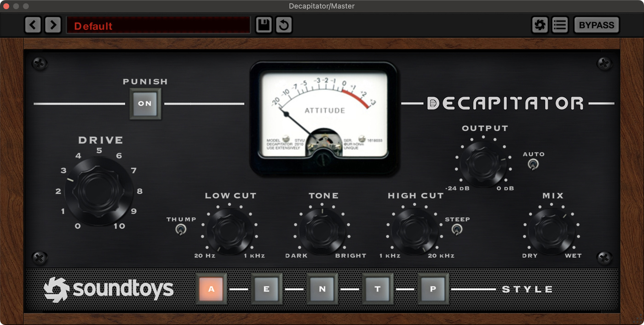Click the number 5 on Drive scale
Screen dimensions: 644x325
click(99, 151)
